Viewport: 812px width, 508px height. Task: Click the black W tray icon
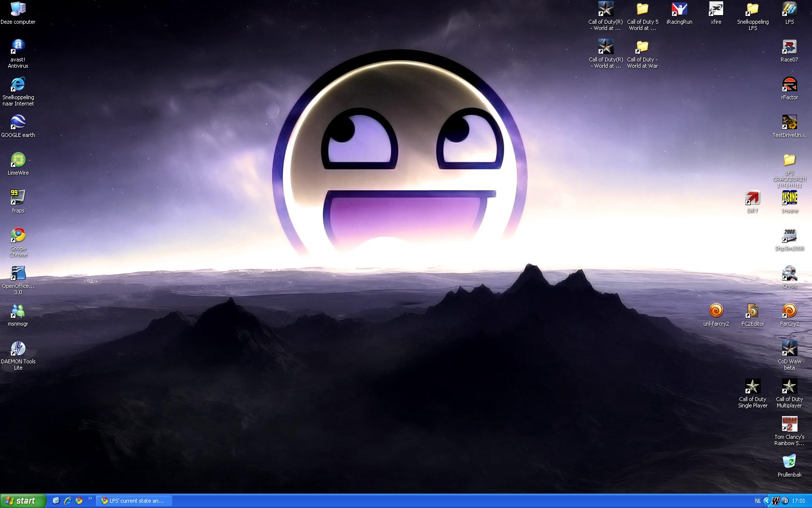[776, 501]
